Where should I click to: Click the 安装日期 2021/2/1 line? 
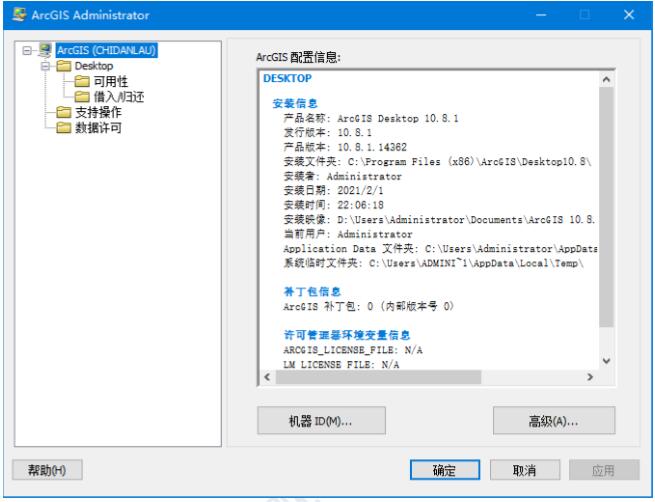pyautogui.click(x=333, y=190)
